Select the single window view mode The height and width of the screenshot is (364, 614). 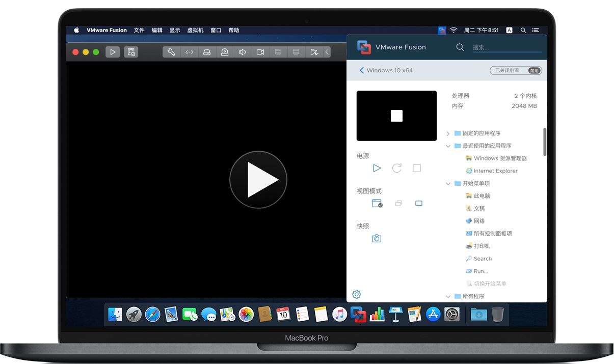coord(377,203)
